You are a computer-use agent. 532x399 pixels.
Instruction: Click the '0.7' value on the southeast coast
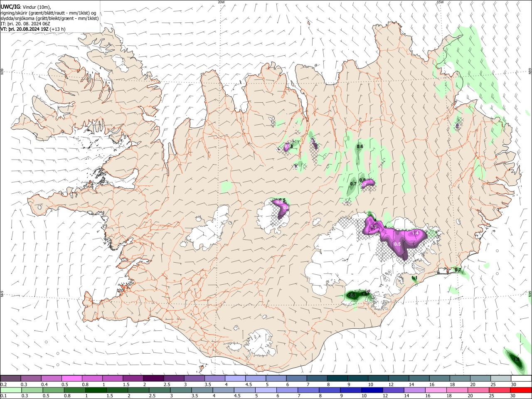pos(458,270)
